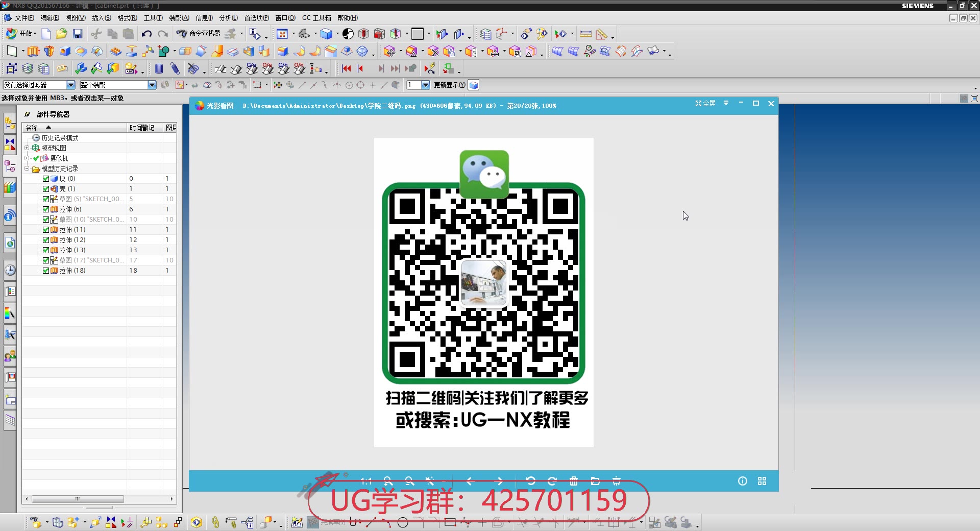Click the Save icon in NX toolbar
The width and height of the screenshot is (980, 531).
[x=78, y=34]
